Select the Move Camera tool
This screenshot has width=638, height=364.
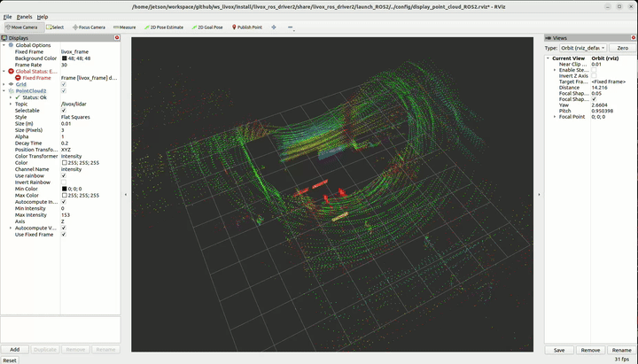pyautogui.click(x=21, y=27)
